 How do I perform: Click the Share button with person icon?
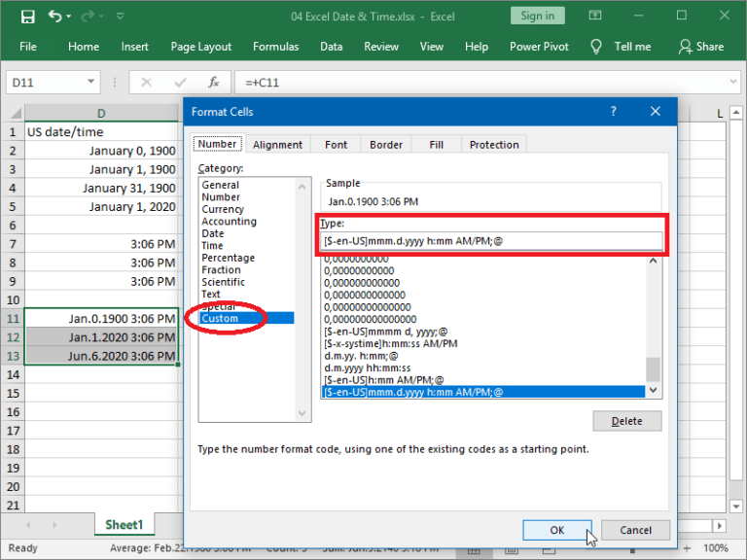[701, 47]
